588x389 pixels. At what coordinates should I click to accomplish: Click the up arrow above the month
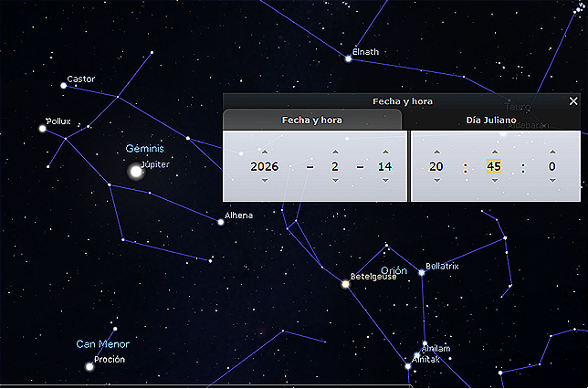[x=335, y=152]
